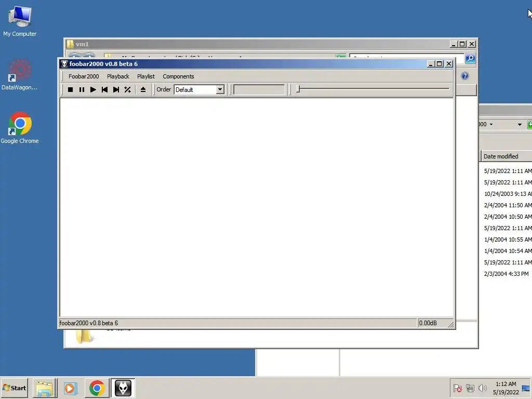Open Windows Media Player from the taskbar
532x399 pixels.
[x=71, y=388]
